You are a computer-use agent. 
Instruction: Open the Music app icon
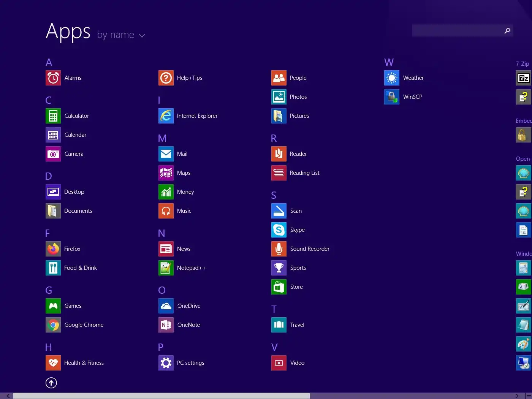[166, 211]
